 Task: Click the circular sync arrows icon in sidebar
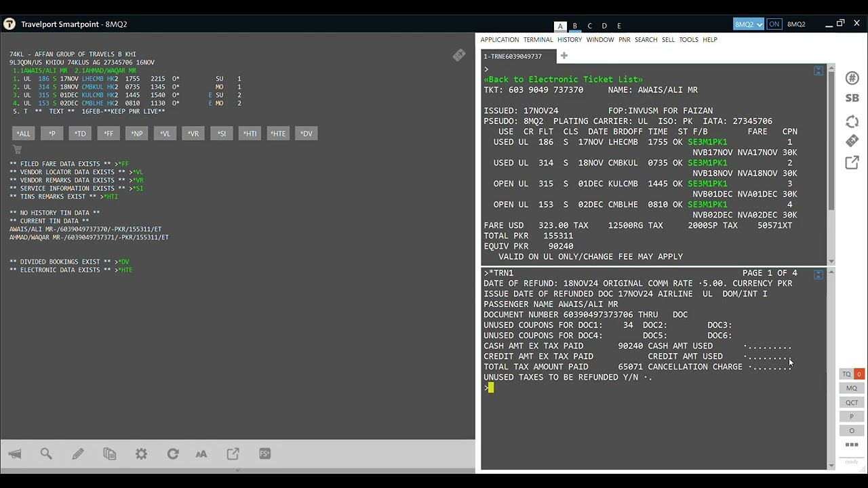click(852, 121)
